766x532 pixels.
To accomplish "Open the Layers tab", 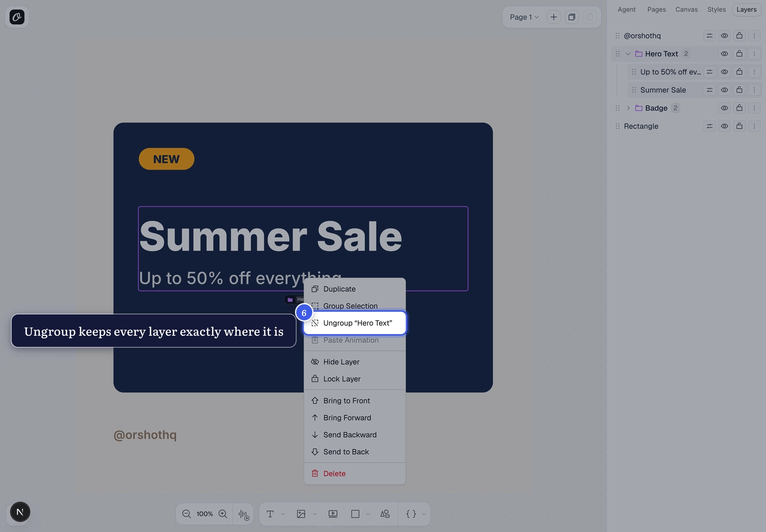I will [x=746, y=10].
